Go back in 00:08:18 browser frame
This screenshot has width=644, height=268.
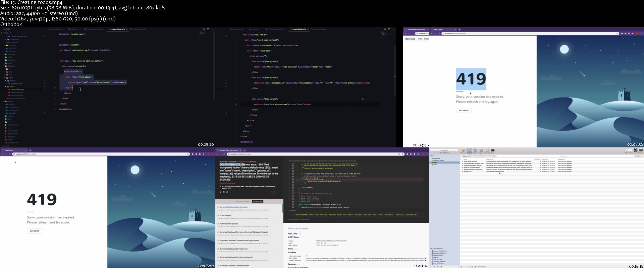tap(2, 154)
